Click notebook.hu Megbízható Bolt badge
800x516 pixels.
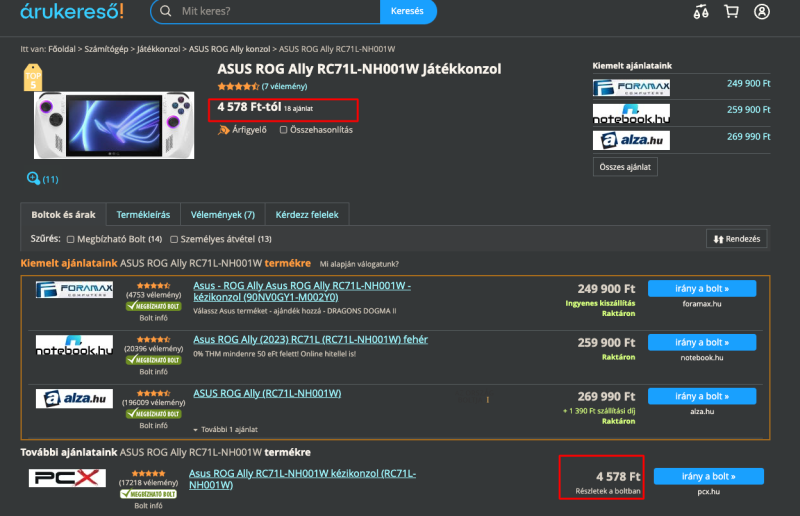tap(154, 360)
